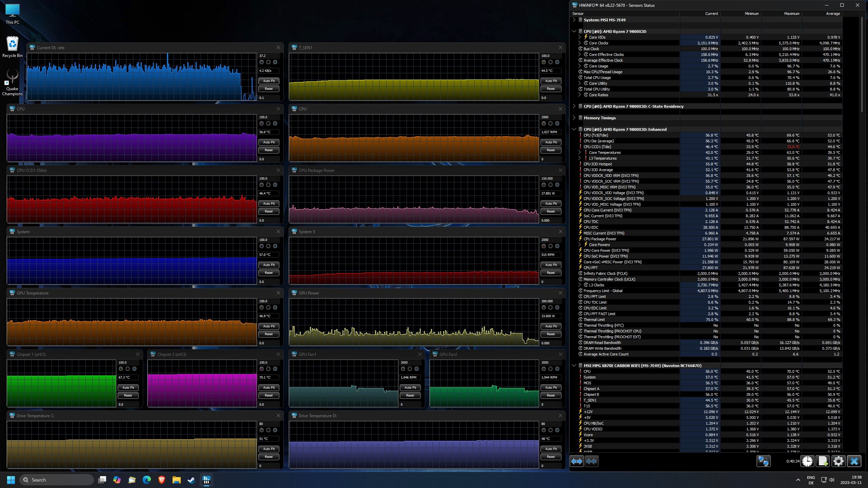Open HWiNFO sensor settings gear
Viewport: 868px width, 488px height.
[x=839, y=461]
